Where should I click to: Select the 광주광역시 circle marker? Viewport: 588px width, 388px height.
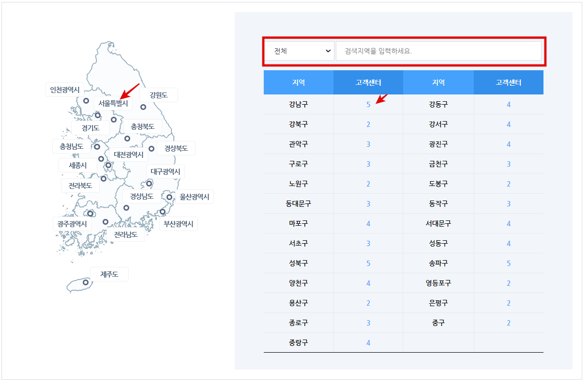90,213
